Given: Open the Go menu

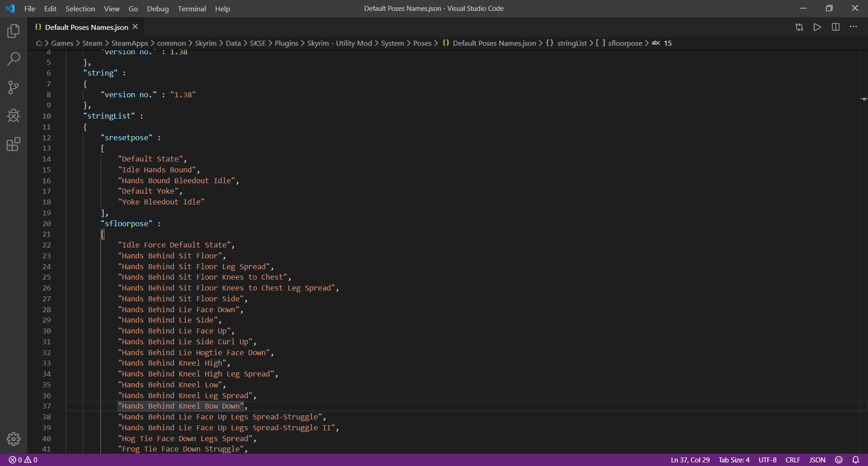Looking at the screenshot, I should point(133,9).
